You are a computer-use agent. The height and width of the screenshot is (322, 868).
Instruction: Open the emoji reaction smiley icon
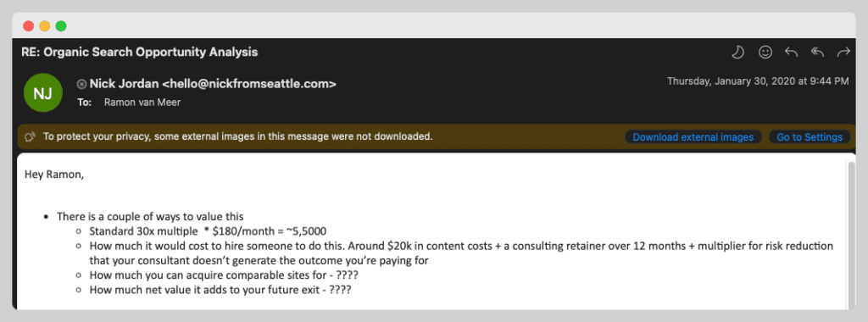click(x=765, y=52)
